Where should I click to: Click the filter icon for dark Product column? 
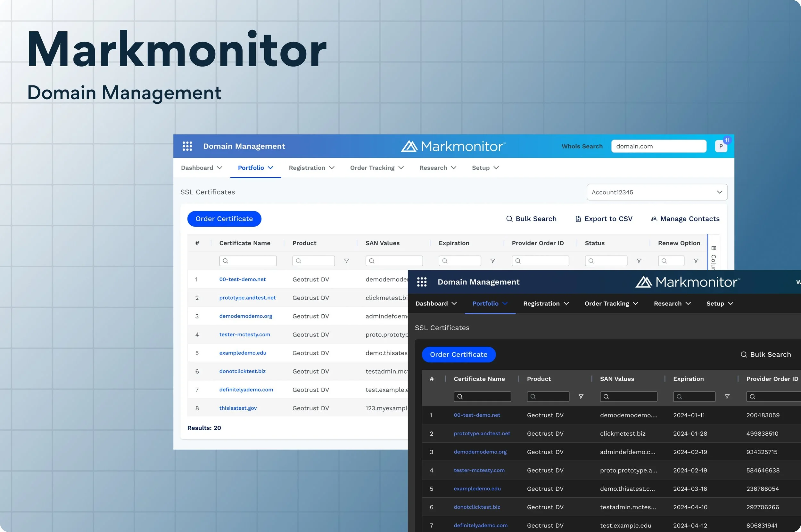581,397
